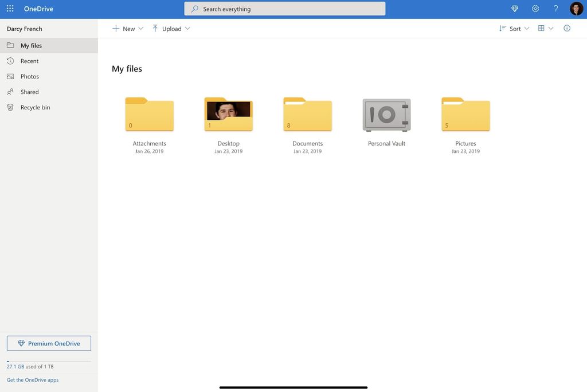Expand the view layout dropdown chevron
Image resolution: width=587 pixels, height=392 pixels.
pos(550,28)
